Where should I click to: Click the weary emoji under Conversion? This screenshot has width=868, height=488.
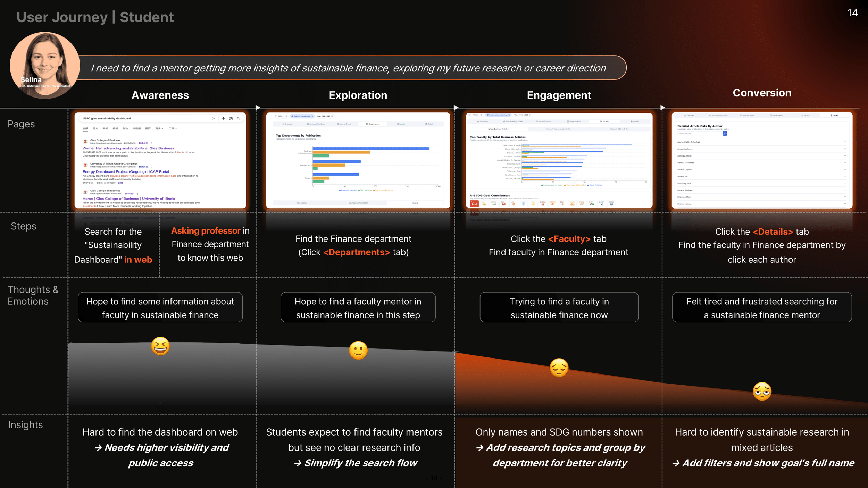point(762,392)
